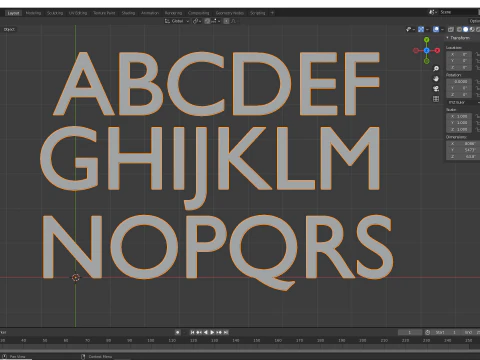Play the animation forward

pos(212,332)
